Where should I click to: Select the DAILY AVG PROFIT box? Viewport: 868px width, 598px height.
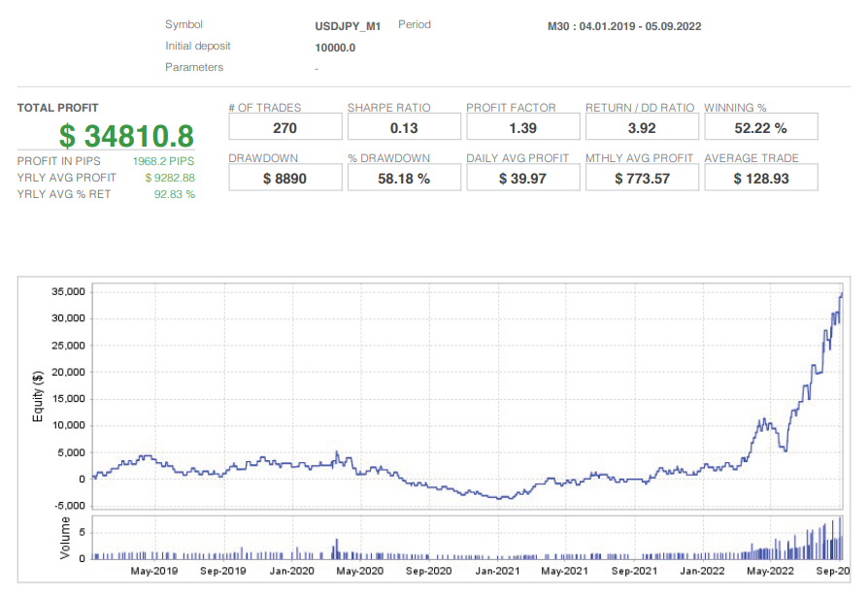523,177
